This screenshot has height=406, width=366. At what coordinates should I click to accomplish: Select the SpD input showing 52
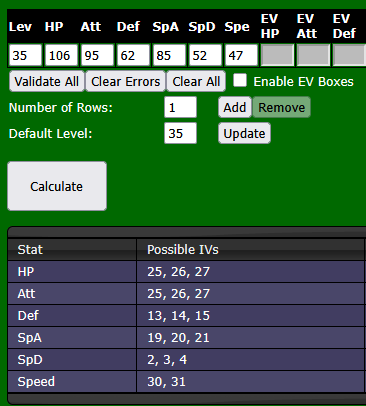[206, 55]
